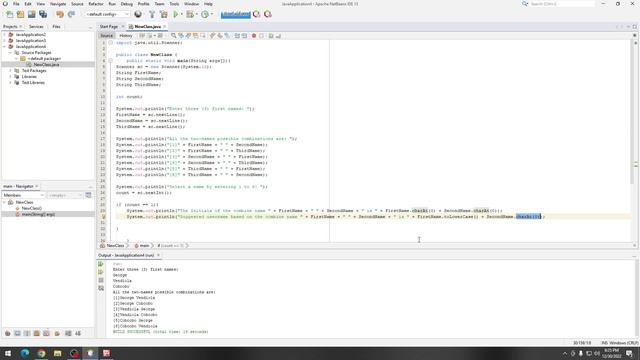The image size is (640, 360).
Task: Click the Find Selection magnifier icon in editor toolbar
Action: click(x=173, y=36)
